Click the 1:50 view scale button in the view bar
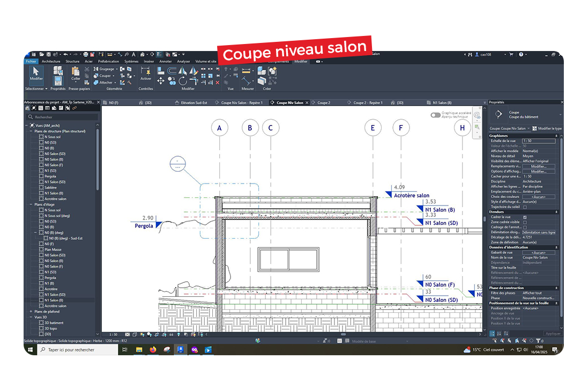 (113, 334)
